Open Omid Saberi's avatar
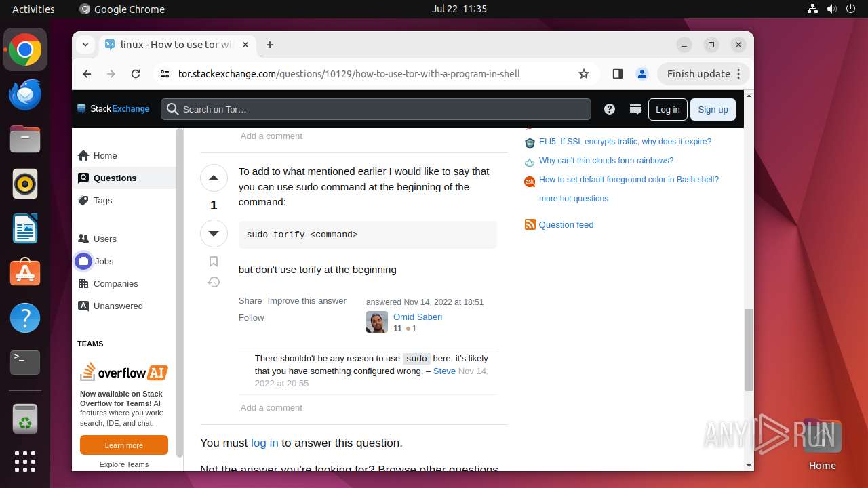 point(377,322)
